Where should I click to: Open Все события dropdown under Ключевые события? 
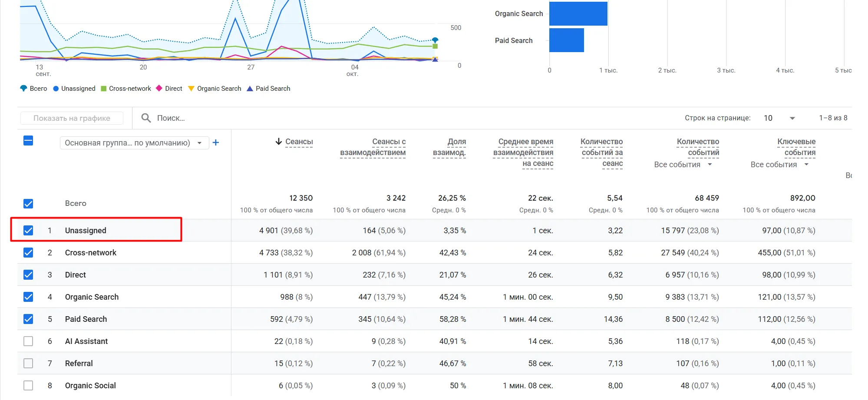click(x=779, y=165)
